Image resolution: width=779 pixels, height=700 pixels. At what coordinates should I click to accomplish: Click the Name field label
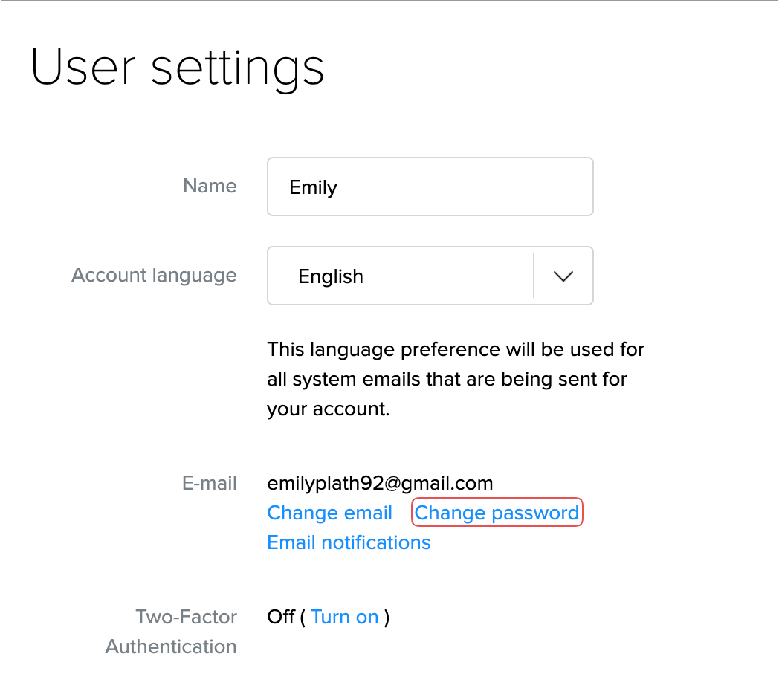(210, 186)
